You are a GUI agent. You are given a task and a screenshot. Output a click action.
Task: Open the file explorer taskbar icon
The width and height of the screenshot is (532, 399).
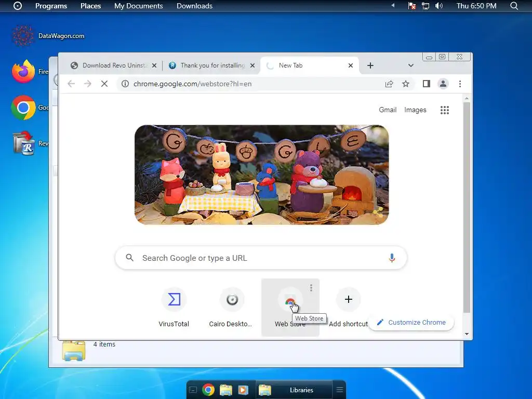tap(226, 390)
